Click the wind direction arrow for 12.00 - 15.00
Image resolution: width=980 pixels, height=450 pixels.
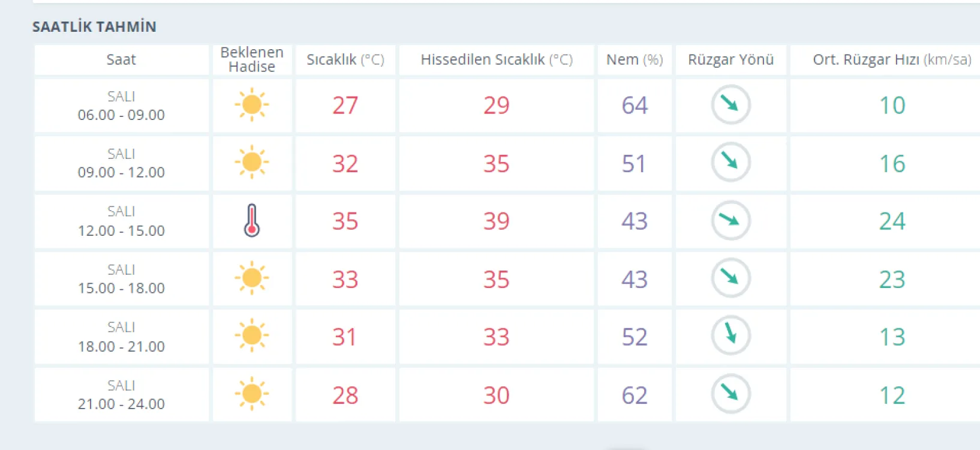pyautogui.click(x=731, y=220)
